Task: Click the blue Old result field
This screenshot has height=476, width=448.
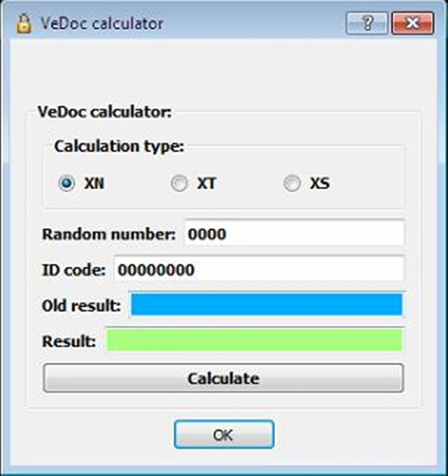Action: 266,305
